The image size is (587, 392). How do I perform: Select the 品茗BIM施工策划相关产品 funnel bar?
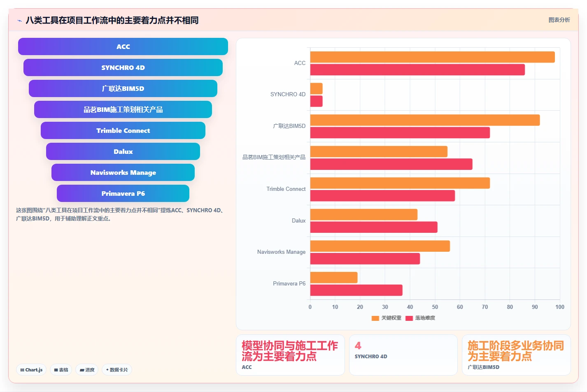[x=123, y=109]
